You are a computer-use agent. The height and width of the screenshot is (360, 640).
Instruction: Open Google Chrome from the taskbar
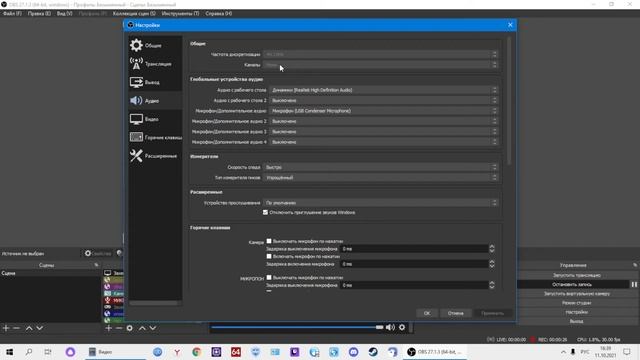click(196, 351)
